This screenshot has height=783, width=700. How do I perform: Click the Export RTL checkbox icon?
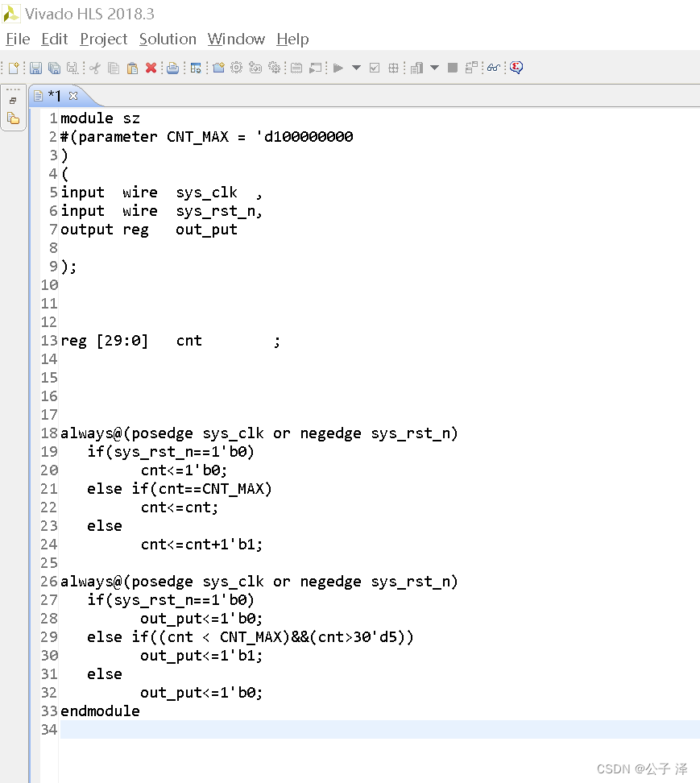point(375,68)
